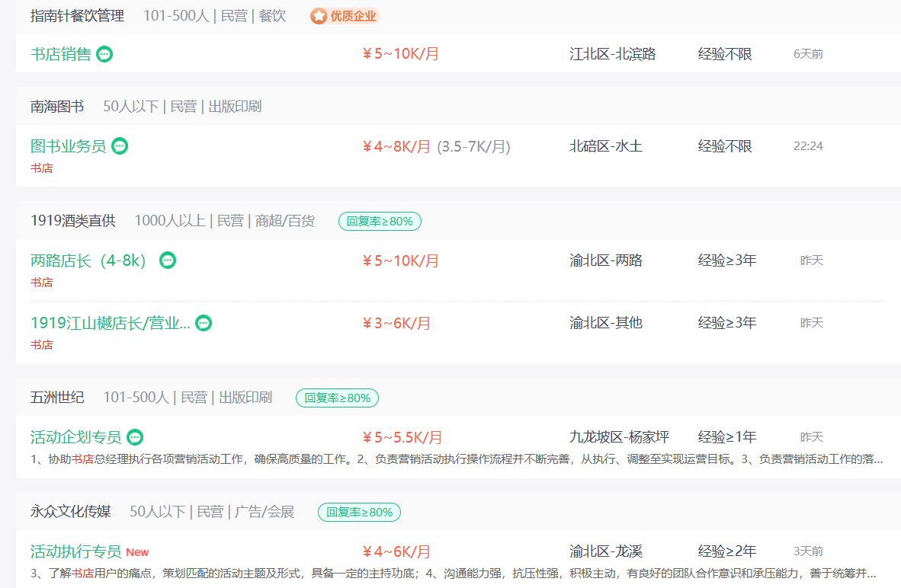Image resolution: width=901 pixels, height=588 pixels.
Task: Open the 书店销售 job posting
Action: (x=61, y=54)
